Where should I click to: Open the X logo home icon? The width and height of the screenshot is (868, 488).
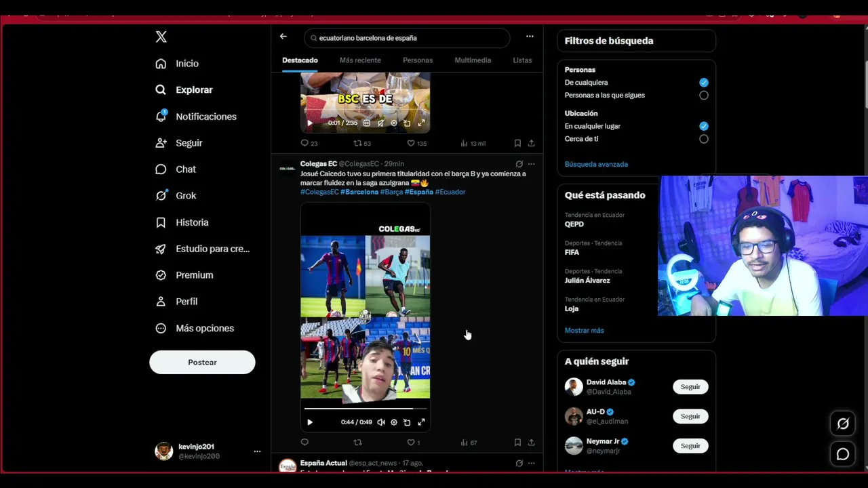click(161, 37)
